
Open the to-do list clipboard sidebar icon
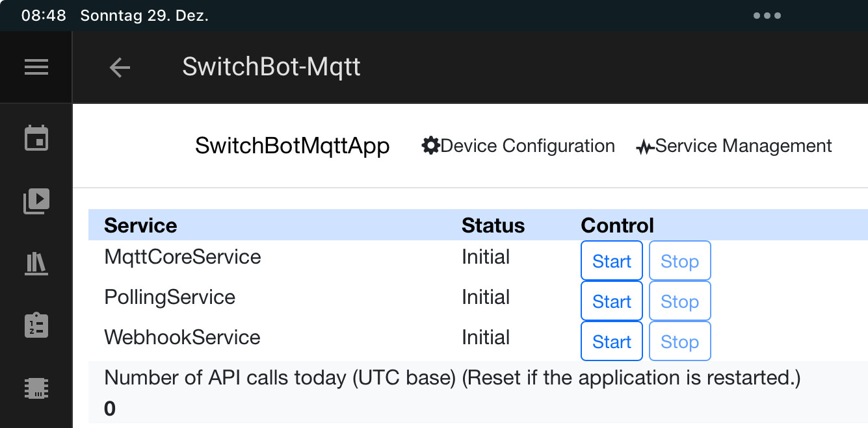pyautogui.click(x=36, y=325)
